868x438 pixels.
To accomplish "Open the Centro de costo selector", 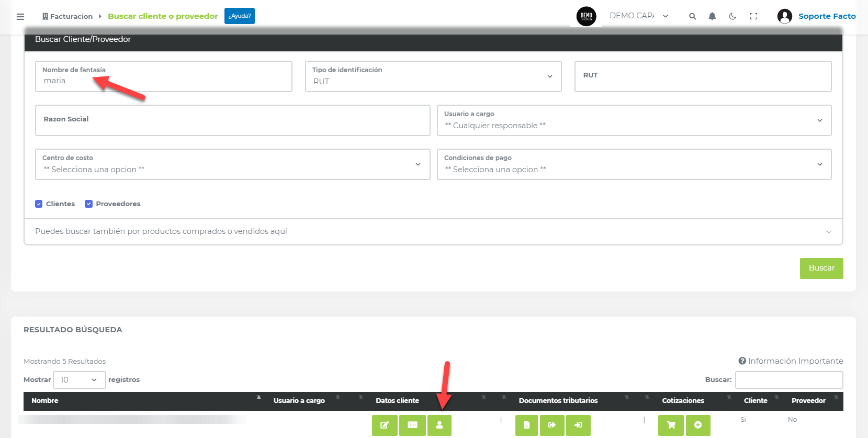I will click(232, 164).
